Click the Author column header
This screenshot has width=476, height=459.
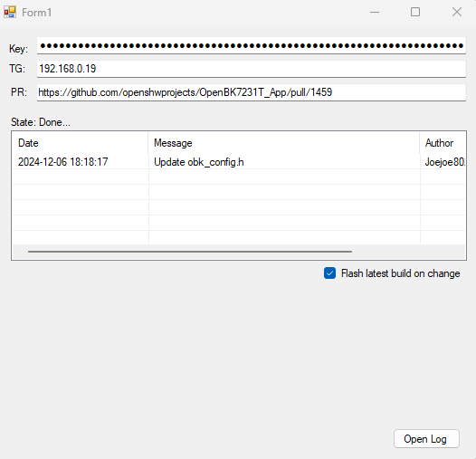[x=443, y=143]
